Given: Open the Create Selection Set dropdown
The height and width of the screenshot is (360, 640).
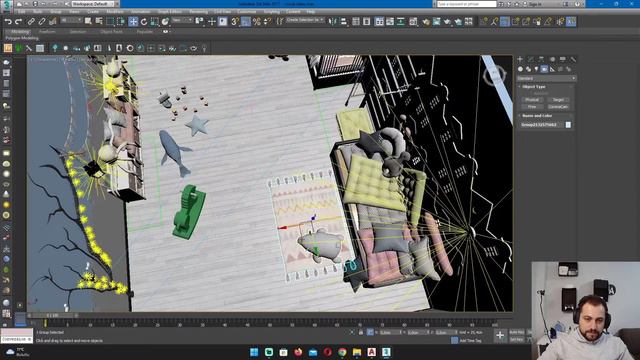Looking at the screenshot, I should coord(305,20).
